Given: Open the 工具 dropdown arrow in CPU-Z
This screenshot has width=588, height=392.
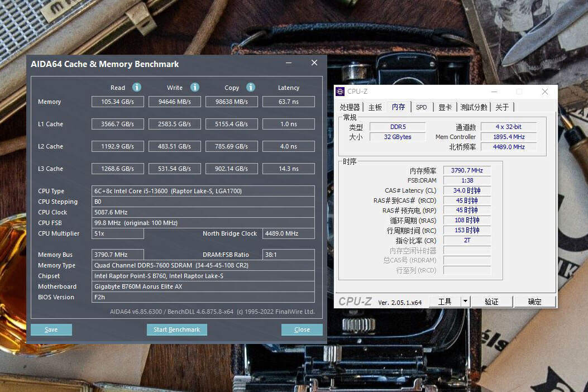Looking at the screenshot, I should click(465, 301).
